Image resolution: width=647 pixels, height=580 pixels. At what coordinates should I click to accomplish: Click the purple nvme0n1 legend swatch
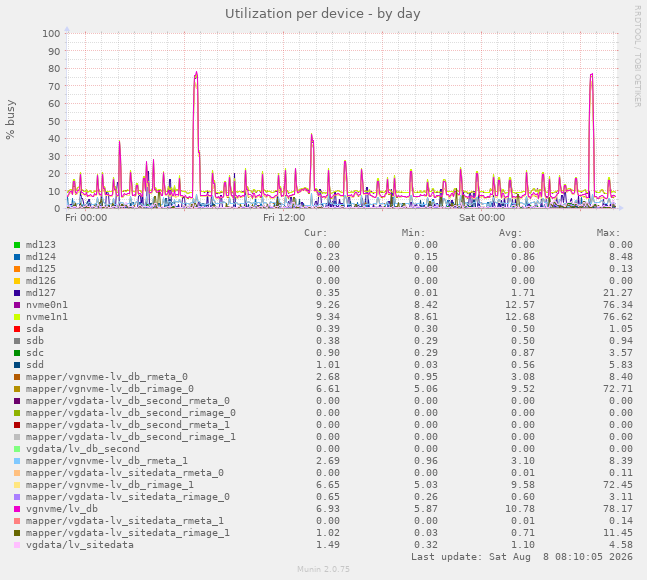17,305
